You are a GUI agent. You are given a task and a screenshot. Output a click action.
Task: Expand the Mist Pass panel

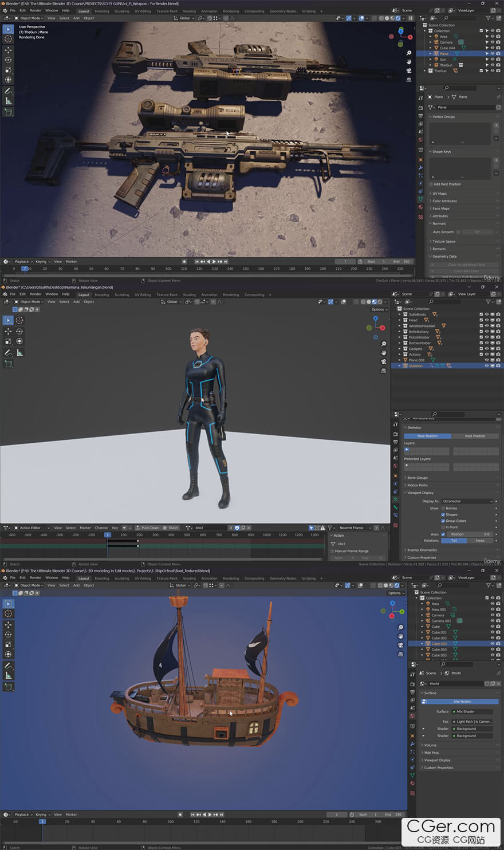(431, 753)
